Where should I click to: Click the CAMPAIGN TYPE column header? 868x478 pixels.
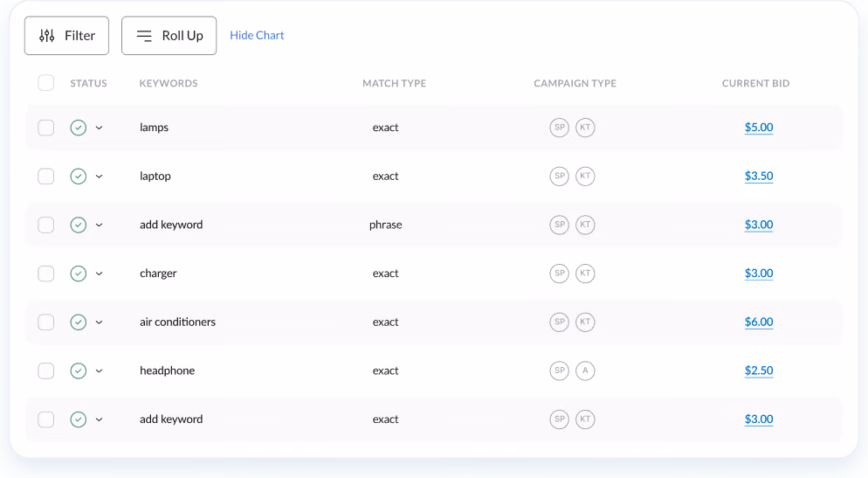point(575,84)
